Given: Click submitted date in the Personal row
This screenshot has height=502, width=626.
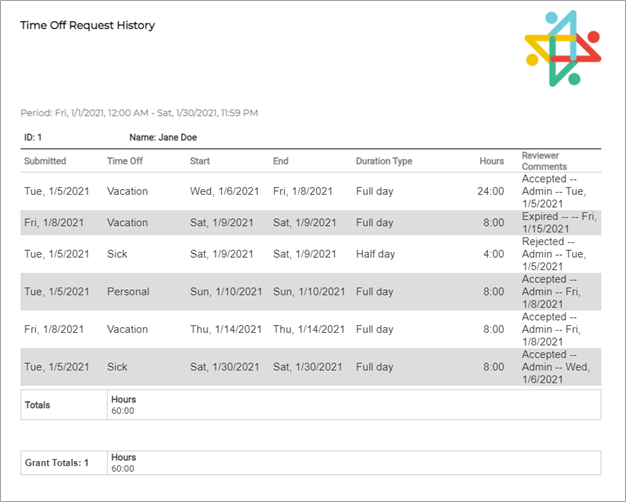Looking at the screenshot, I should [x=57, y=292].
